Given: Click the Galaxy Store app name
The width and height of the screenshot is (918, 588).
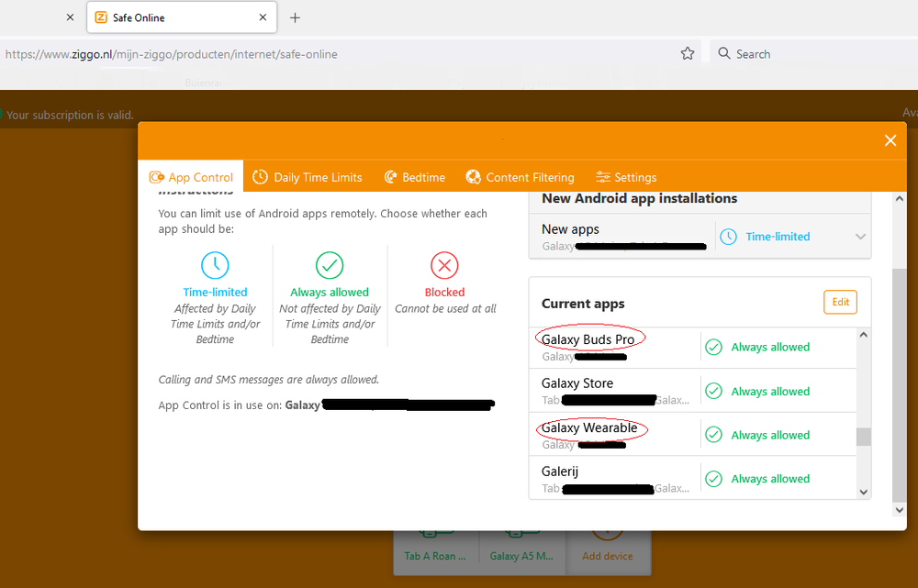Looking at the screenshot, I should coord(577,383).
